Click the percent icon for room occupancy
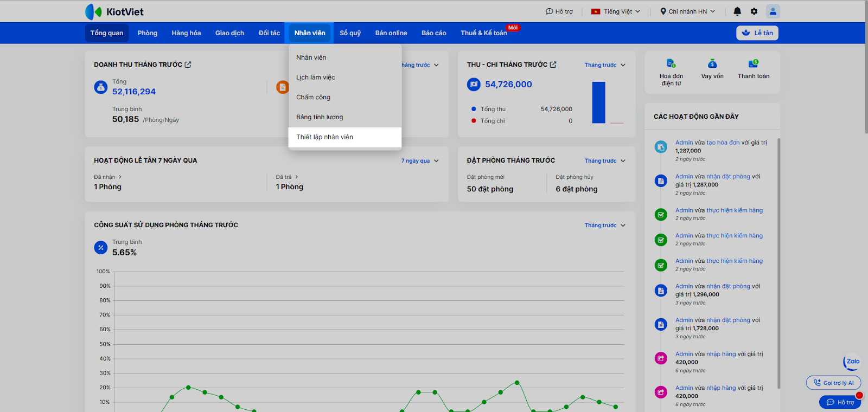The height and width of the screenshot is (412, 868). click(101, 247)
